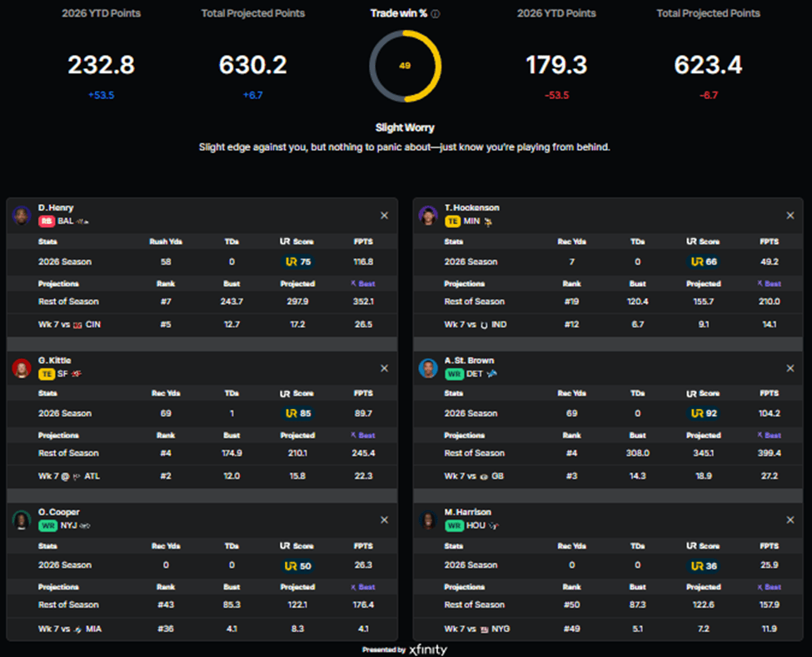
Task: Open the O.Cooper player name link
Action: 58,512
